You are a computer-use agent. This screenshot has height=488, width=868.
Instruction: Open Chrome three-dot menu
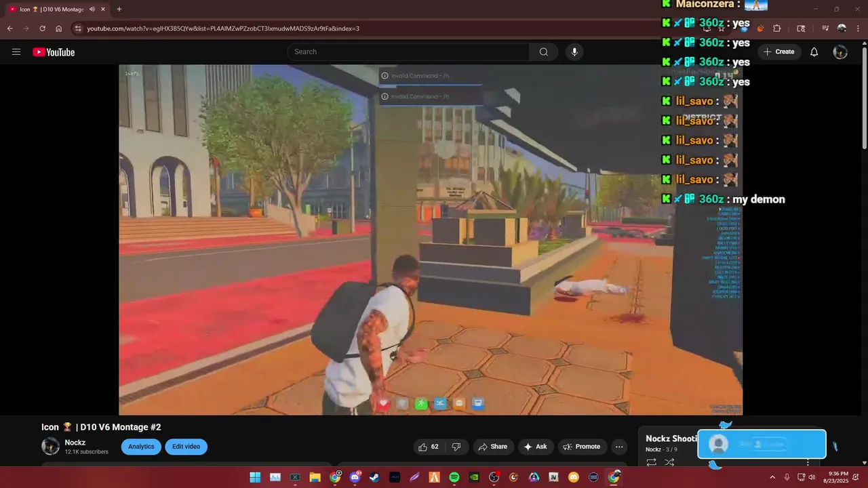[x=859, y=28]
